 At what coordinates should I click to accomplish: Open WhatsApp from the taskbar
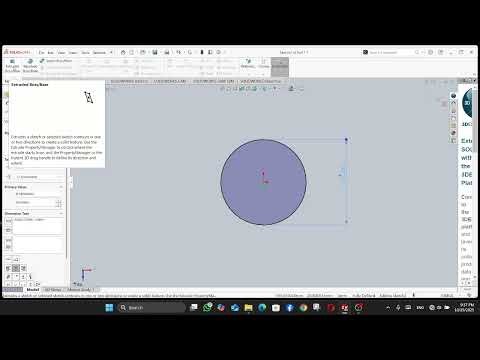[207, 307]
